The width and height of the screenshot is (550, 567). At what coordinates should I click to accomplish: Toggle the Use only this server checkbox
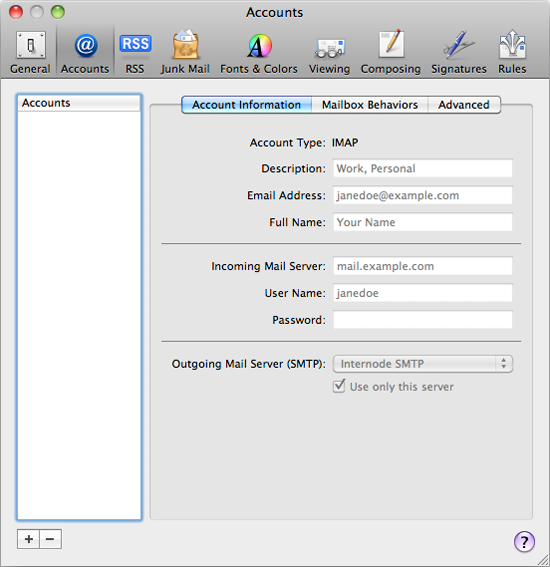tap(339, 387)
